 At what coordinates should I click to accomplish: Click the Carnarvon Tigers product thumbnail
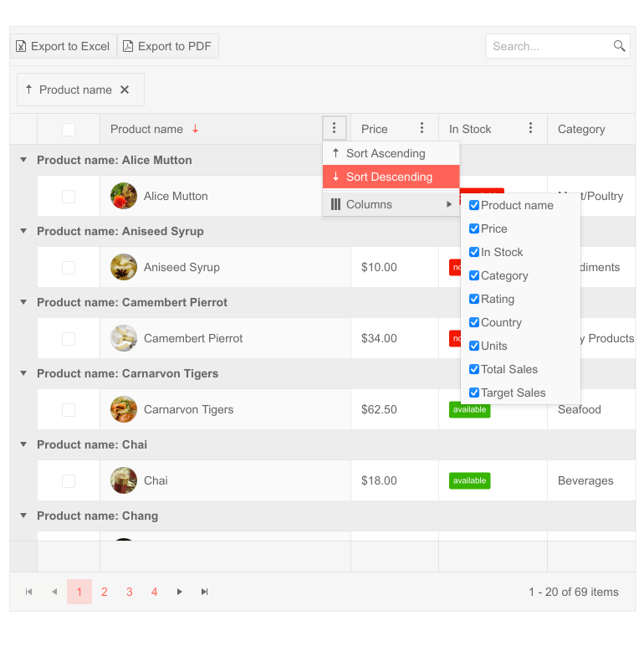click(x=124, y=409)
